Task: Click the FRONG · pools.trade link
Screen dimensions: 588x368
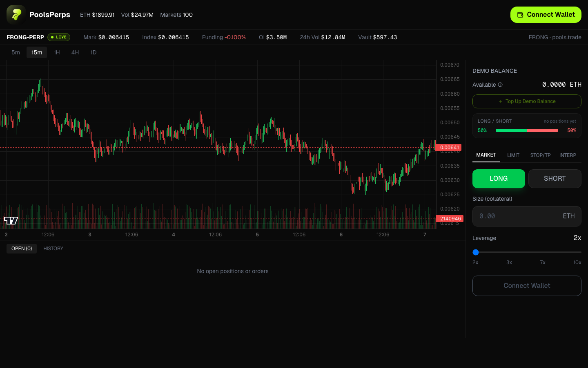Action: click(x=555, y=37)
